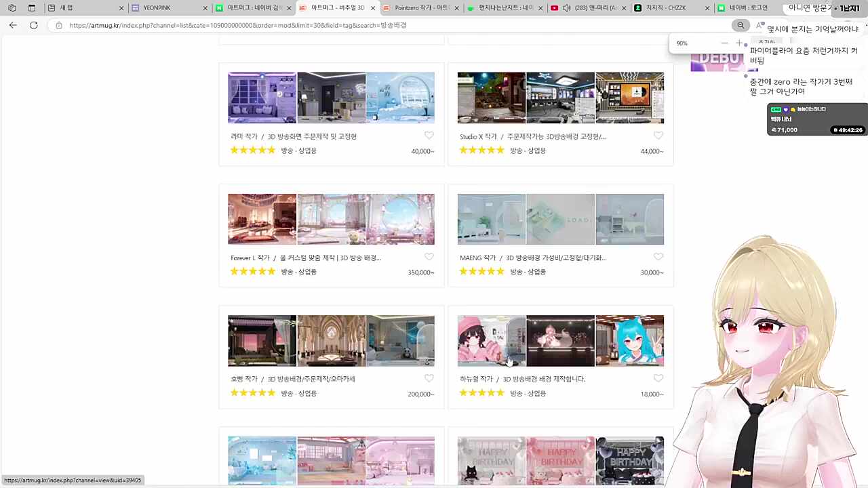Click the donation widget showing 71,000
The height and width of the screenshot is (488, 868).
[817, 119]
